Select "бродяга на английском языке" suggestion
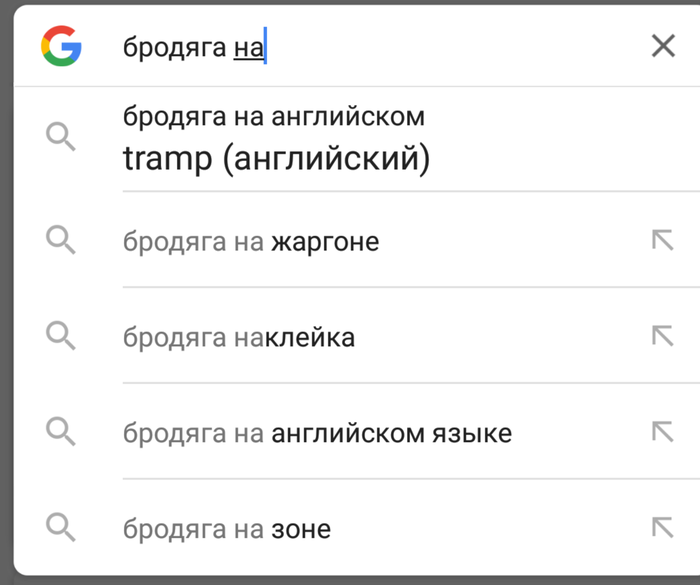The height and width of the screenshot is (585, 700). pos(317,434)
